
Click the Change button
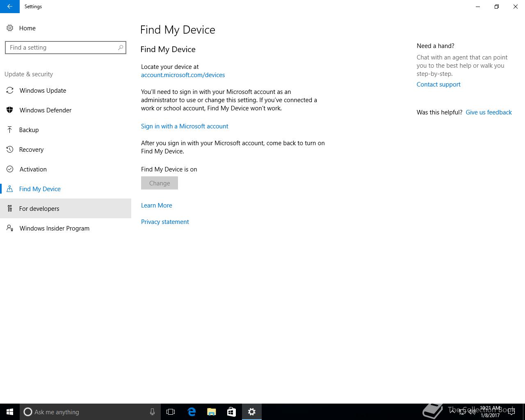tap(160, 183)
